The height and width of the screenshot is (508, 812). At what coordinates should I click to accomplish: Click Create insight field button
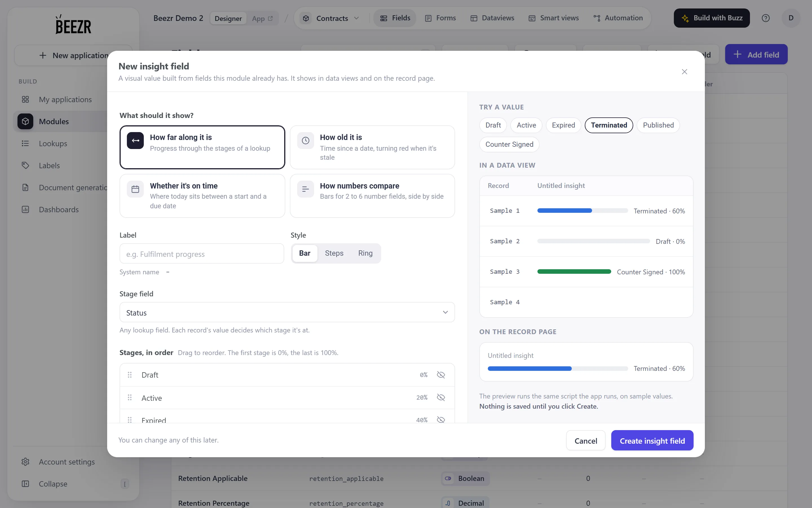click(652, 441)
